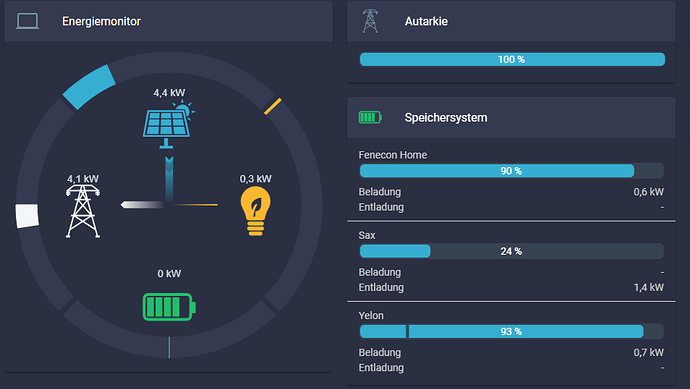
Task: Open the Energiemonitor card header
Action: (x=169, y=21)
